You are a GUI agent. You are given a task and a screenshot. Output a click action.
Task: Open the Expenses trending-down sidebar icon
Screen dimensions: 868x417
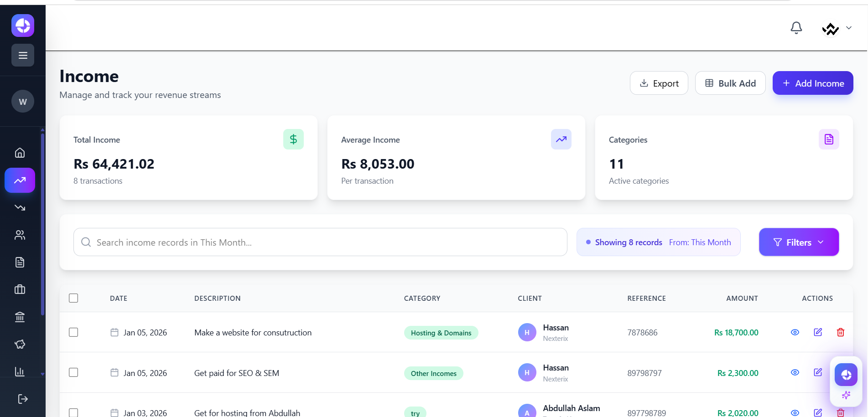tap(20, 208)
